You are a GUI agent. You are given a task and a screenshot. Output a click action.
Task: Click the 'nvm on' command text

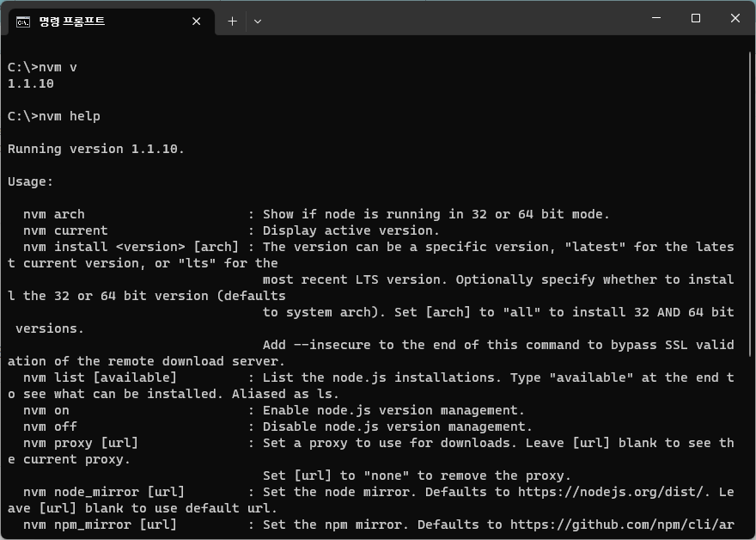pos(46,411)
